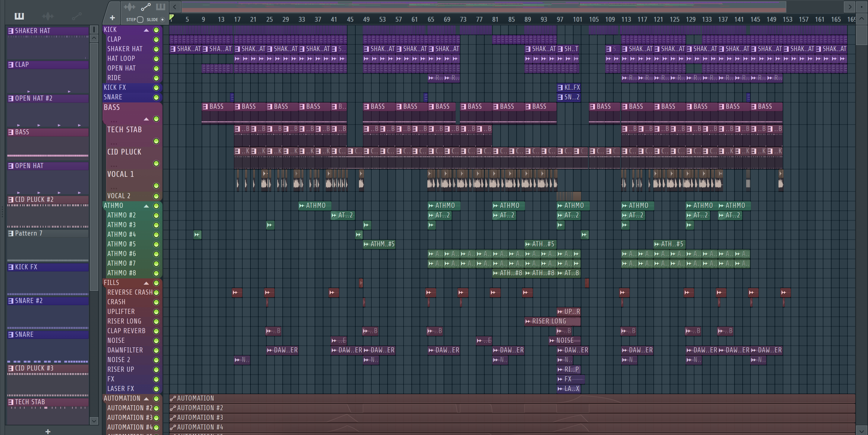Click the RISER LONG audio clip
Screen dimensions: 868x435
pos(552,321)
